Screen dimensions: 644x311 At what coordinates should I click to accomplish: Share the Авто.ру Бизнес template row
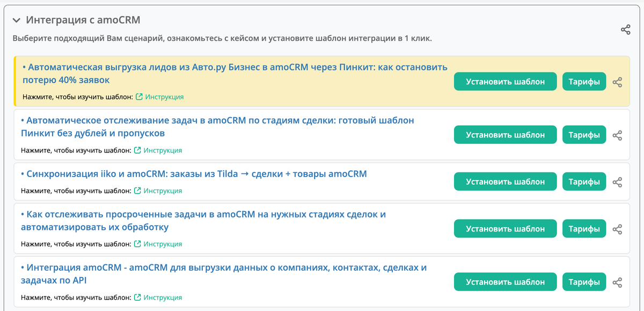click(x=618, y=82)
